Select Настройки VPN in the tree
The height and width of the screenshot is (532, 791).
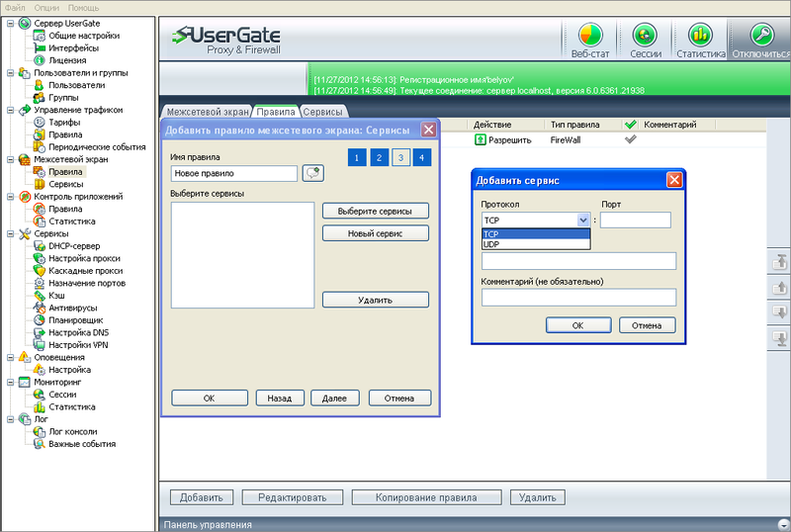[x=78, y=345]
